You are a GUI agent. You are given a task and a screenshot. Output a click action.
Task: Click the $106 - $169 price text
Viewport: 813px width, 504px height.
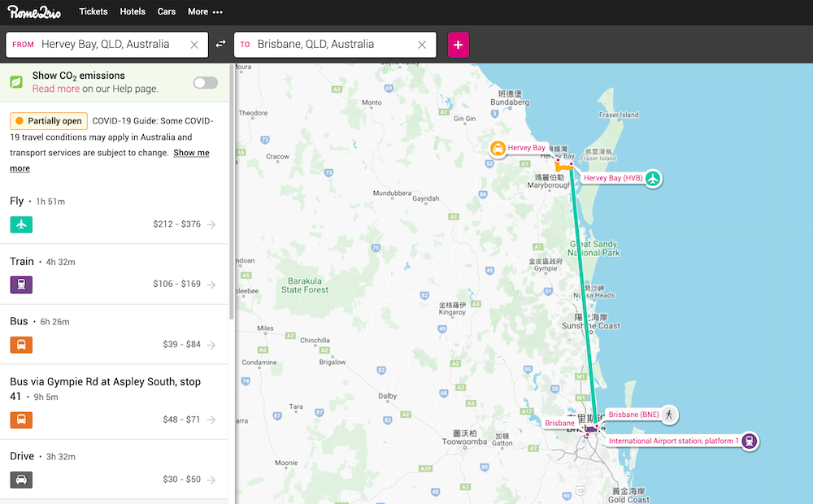(176, 284)
